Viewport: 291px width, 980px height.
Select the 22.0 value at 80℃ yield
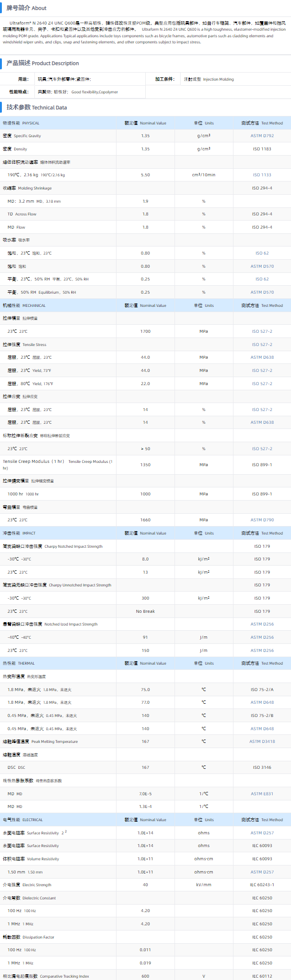coord(145,384)
